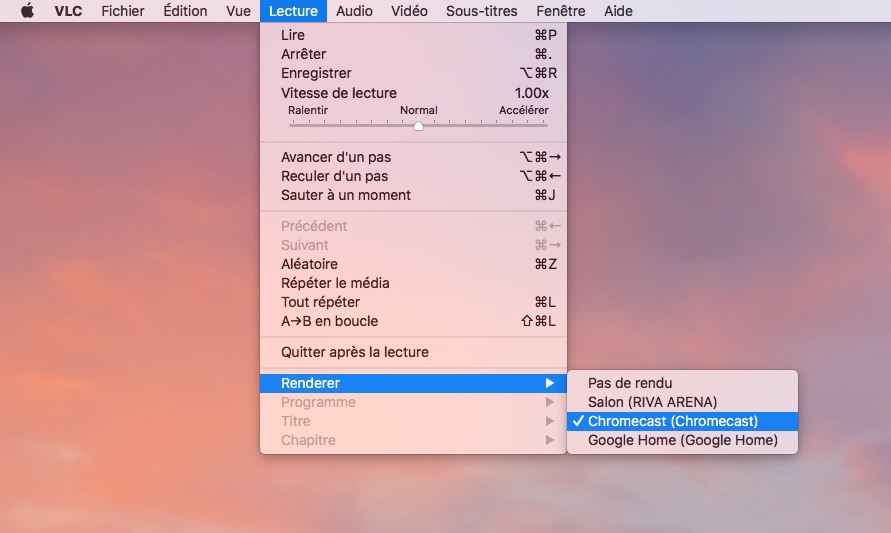
Task: Select Enregistrer to record
Action: (x=413, y=73)
